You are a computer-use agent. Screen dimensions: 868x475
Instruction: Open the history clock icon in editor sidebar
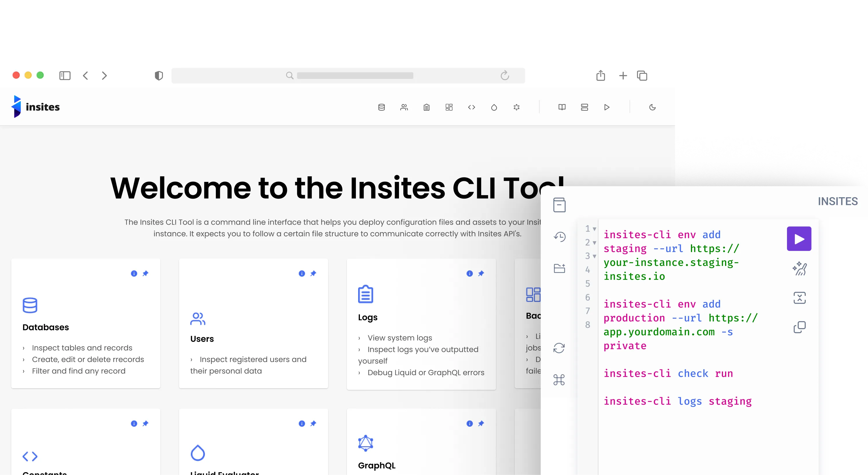tap(559, 237)
